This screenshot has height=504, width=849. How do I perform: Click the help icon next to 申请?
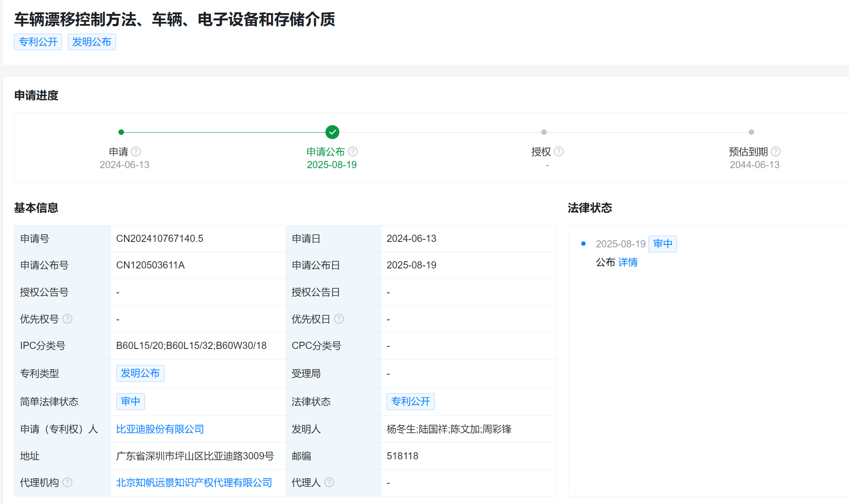(x=137, y=151)
